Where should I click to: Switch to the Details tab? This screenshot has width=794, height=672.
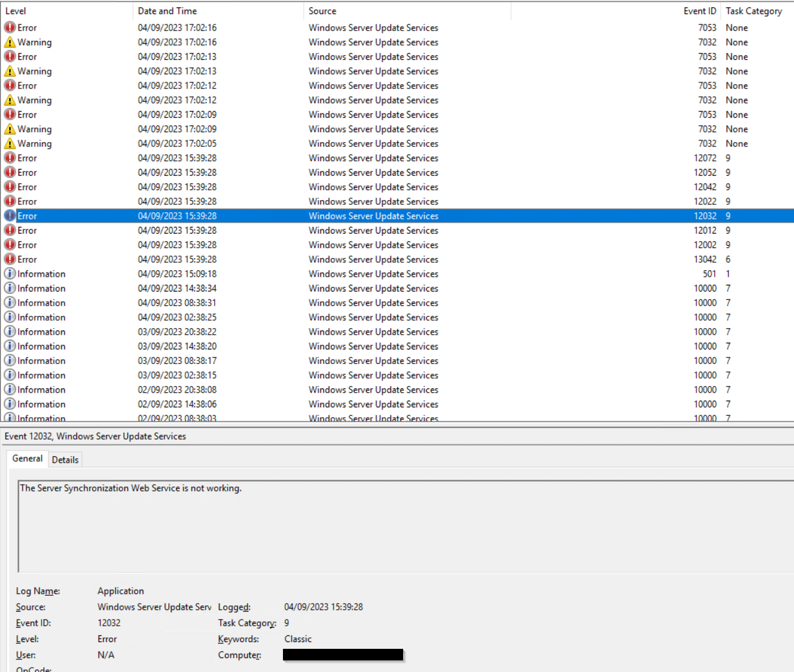pos(65,460)
